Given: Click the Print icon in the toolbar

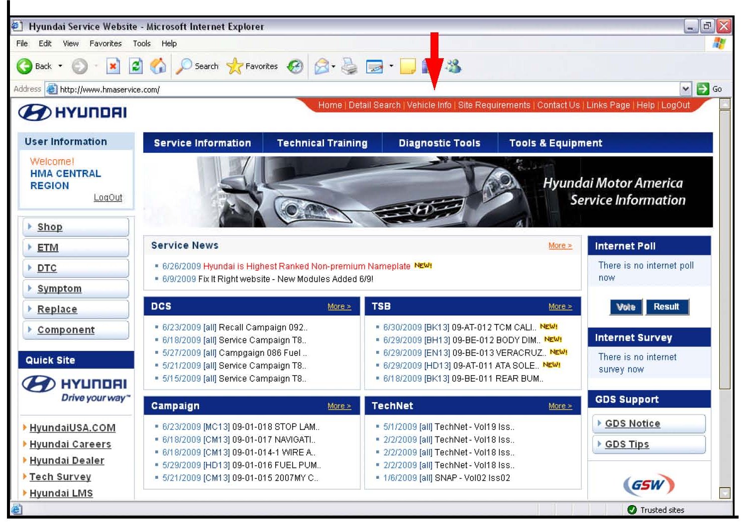Looking at the screenshot, I should pyautogui.click(x=349, y=66).
